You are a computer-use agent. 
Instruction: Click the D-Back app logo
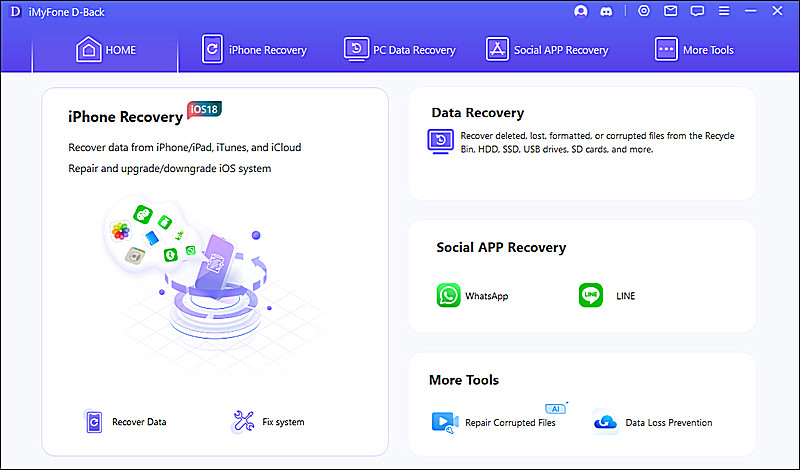(16, 12)
